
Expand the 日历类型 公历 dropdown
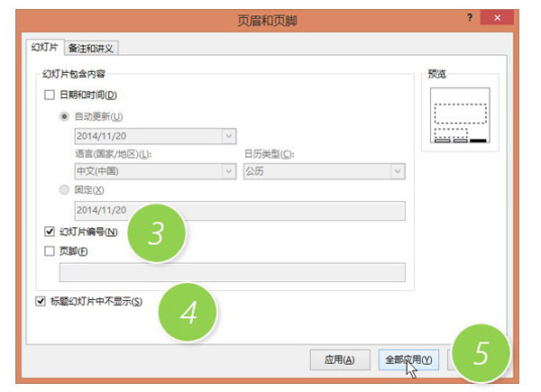click(x=397, y=172)
